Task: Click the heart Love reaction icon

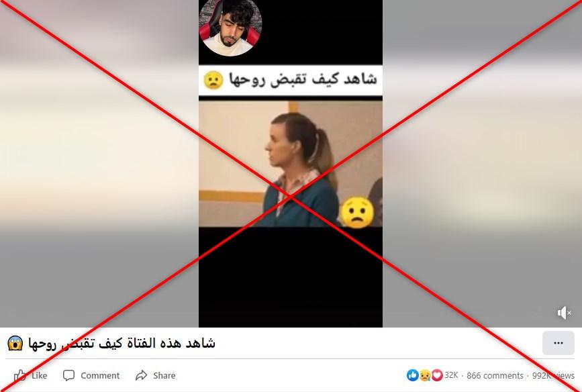Action: (437, 375)
